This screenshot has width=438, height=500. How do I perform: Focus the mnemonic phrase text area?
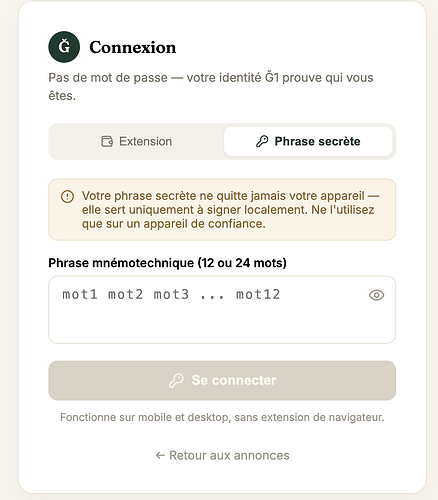[x=222, y=310]
